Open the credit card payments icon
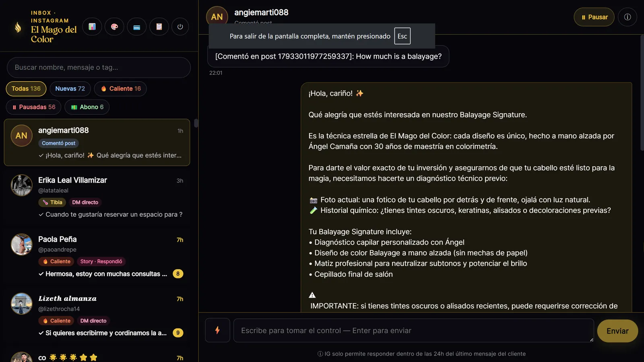 (137, 27)
